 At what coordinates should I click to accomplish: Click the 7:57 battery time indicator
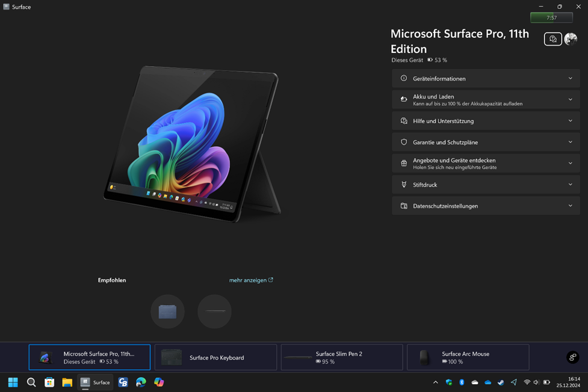551,17
